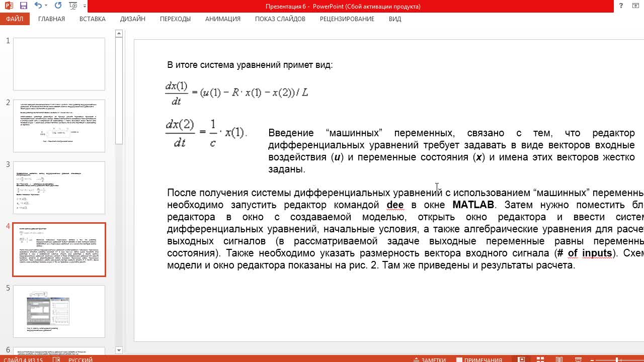Select slide 4 thumbnail
The image size is (644, 362).
pos(59,249)
